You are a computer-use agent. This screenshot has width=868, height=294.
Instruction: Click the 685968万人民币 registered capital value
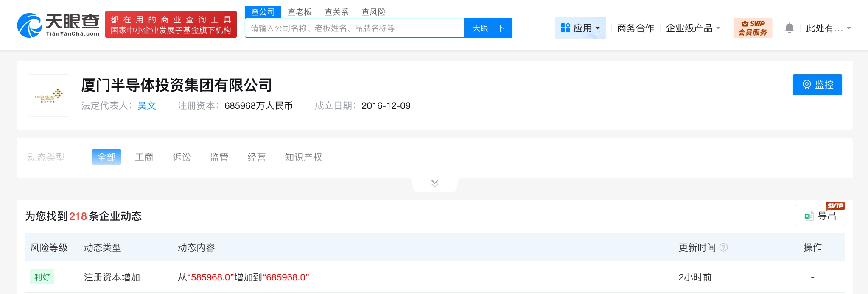258,105
